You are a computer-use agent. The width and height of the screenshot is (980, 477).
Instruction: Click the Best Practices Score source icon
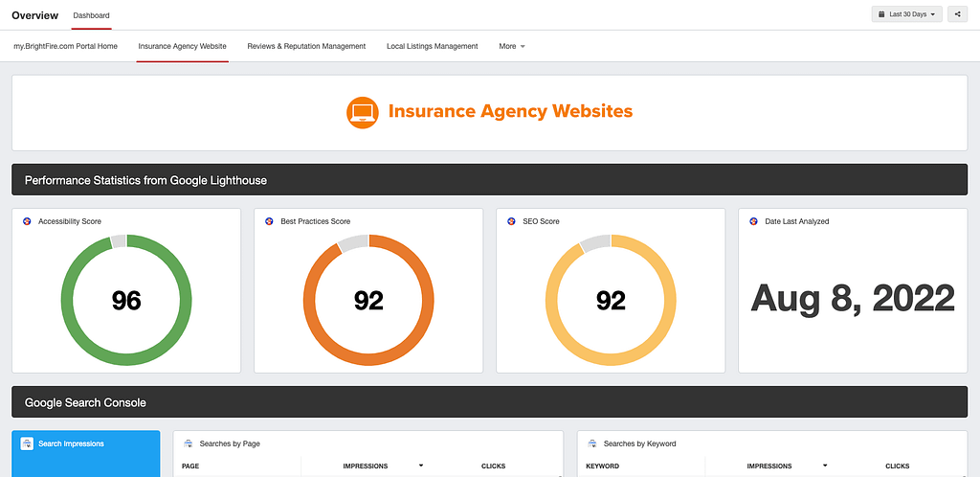click(x=269, y=221)
